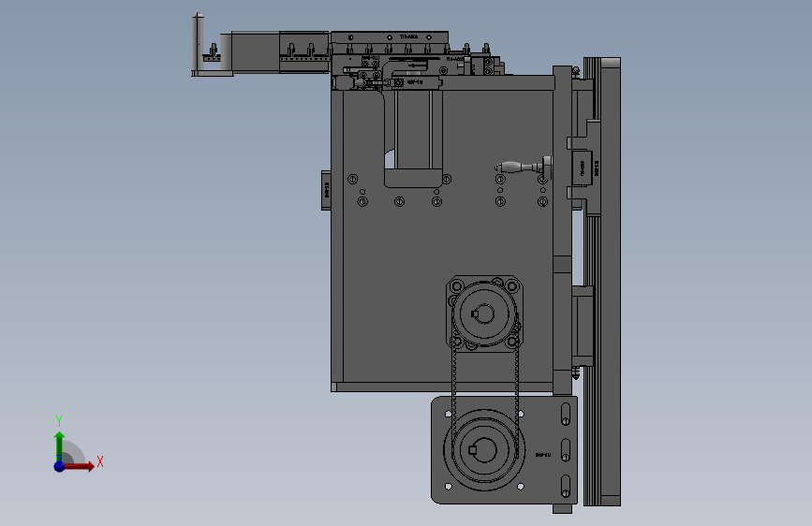This screenshot has height=526, width=812.
Task: Select the upper small belt pulley
Action: pos(484,314)
